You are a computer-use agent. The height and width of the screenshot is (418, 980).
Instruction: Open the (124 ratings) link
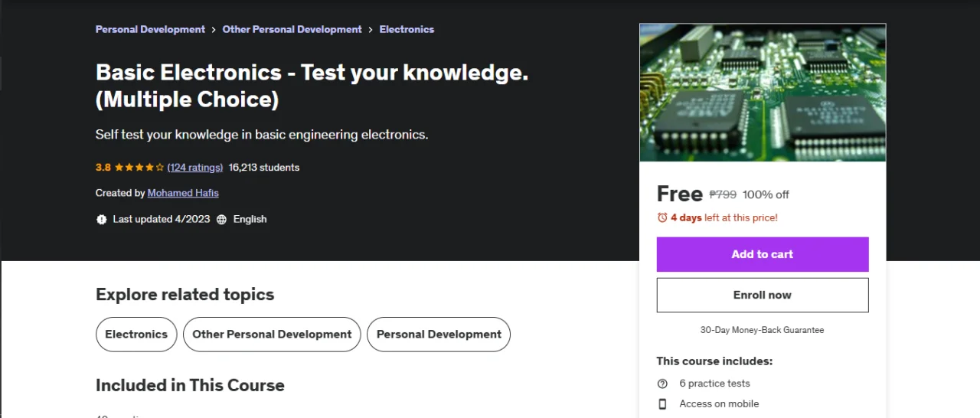(x=195, y=167)
